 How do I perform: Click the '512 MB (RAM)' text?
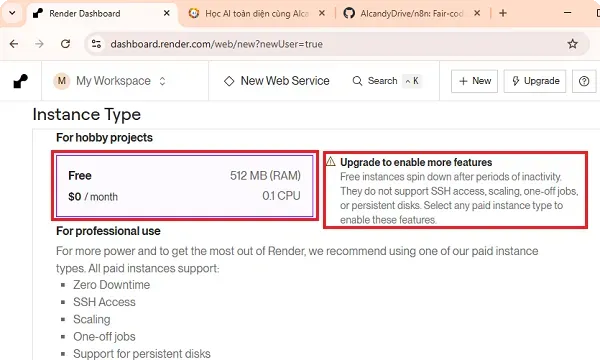point(265,176)
